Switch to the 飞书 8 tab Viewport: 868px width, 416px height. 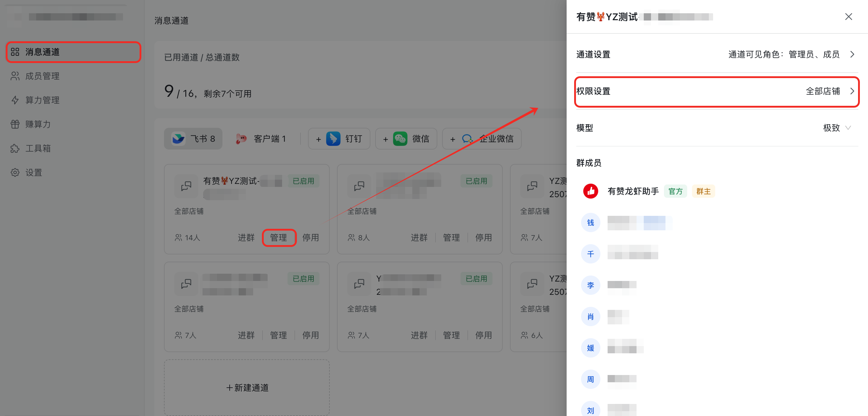tap(193, 139)
